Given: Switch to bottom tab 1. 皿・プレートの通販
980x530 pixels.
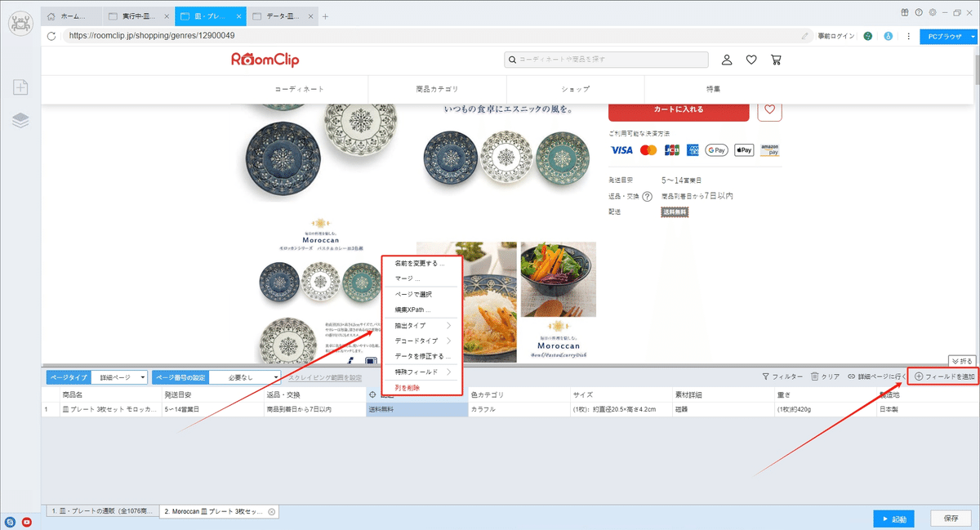Looking at the screenshot, I should coord(100,512).
